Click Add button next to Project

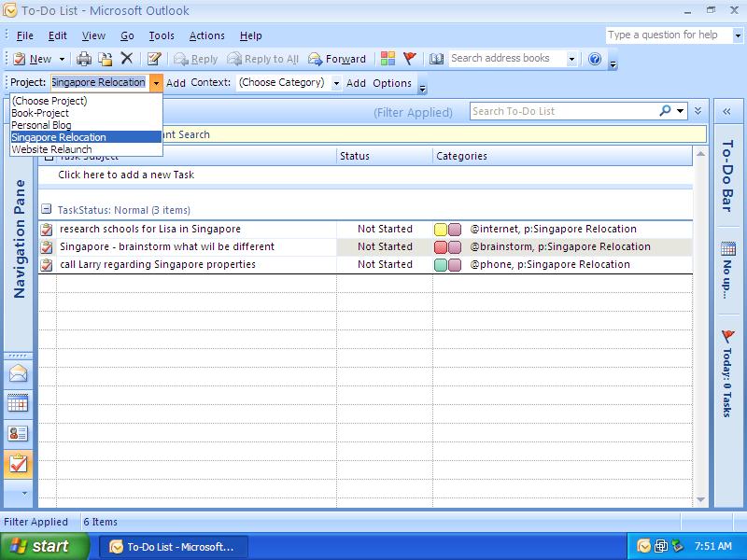(176, 83)
